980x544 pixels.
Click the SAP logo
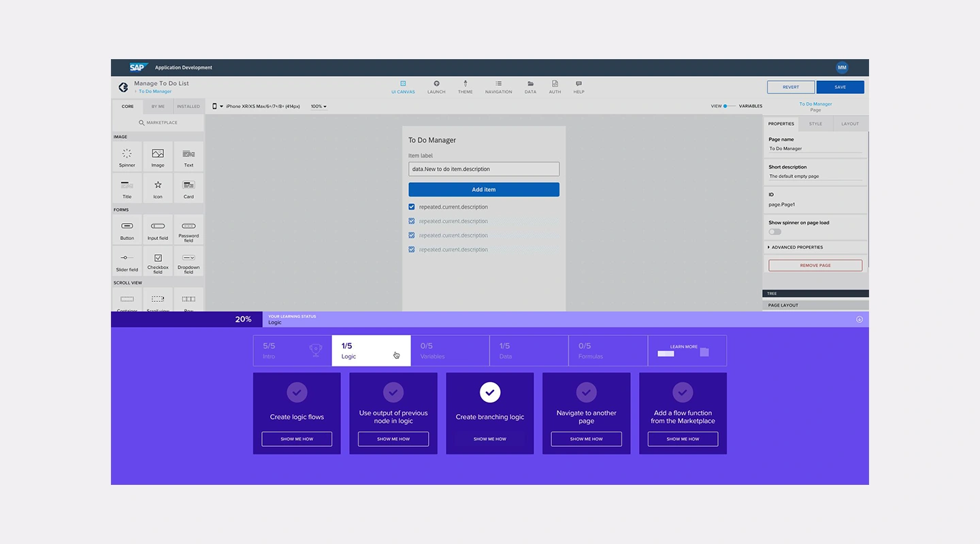click(139, 67)
